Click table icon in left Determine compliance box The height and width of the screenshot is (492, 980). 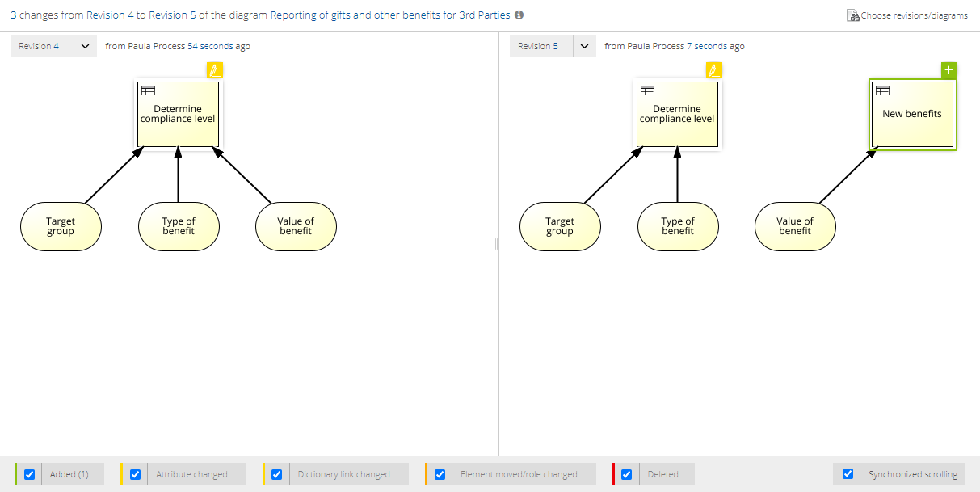point(148,90)
